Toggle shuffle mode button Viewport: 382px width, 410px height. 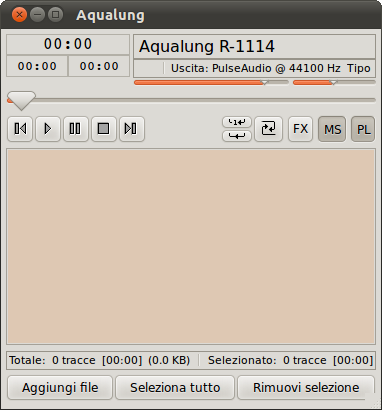pyautogui.click(x=268, y=129)
